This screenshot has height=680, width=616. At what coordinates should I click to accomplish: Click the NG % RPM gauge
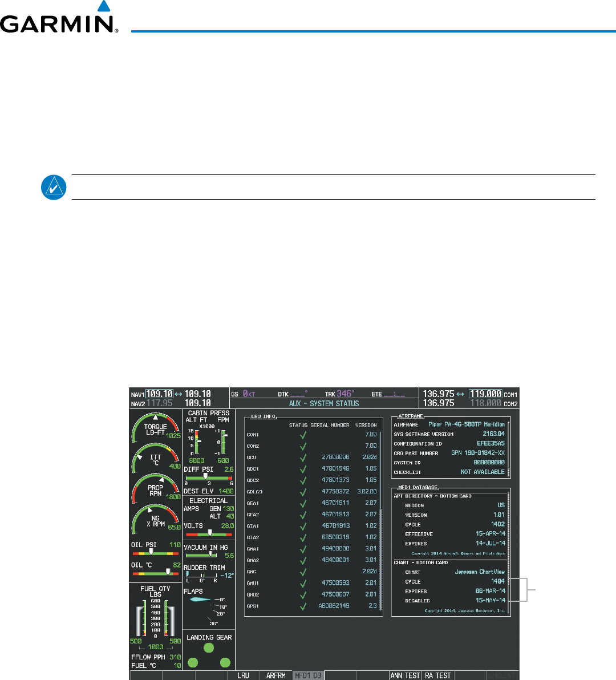coord(156,519)
